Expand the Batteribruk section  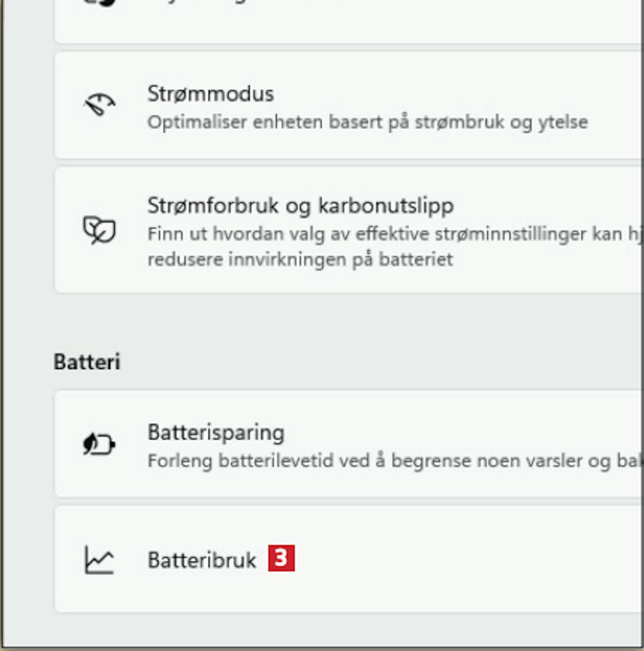(349, 559)
